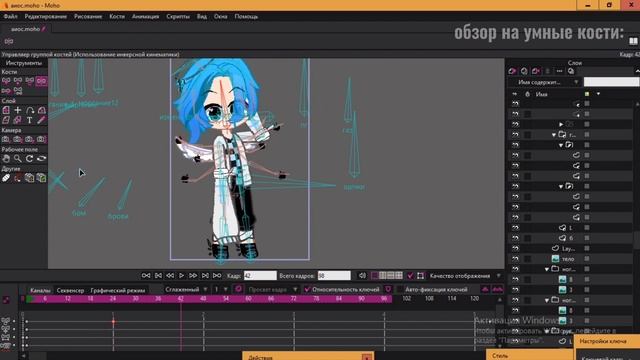Click the highlighted Manipulate Bones tool
The height and width of the screenshot is (360, 640).
pyautogui.click(x=42, y=81)
